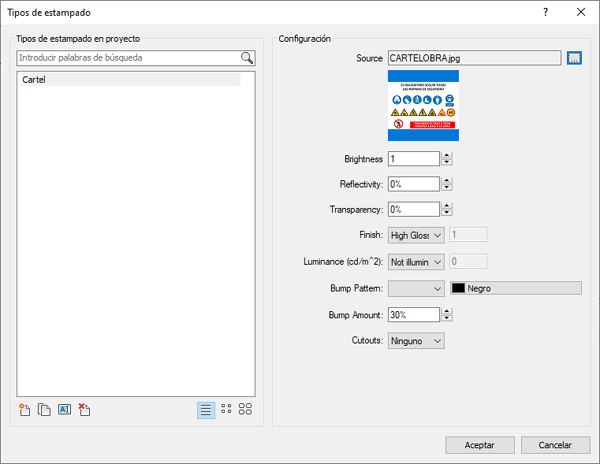Viewport: 600px width, 464px height.
Task: Click the create new decal icon
Action: [x=25, y=409]
